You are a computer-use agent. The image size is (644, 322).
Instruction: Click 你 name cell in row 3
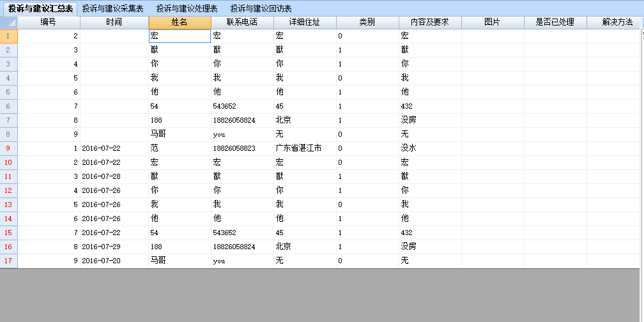180,64
